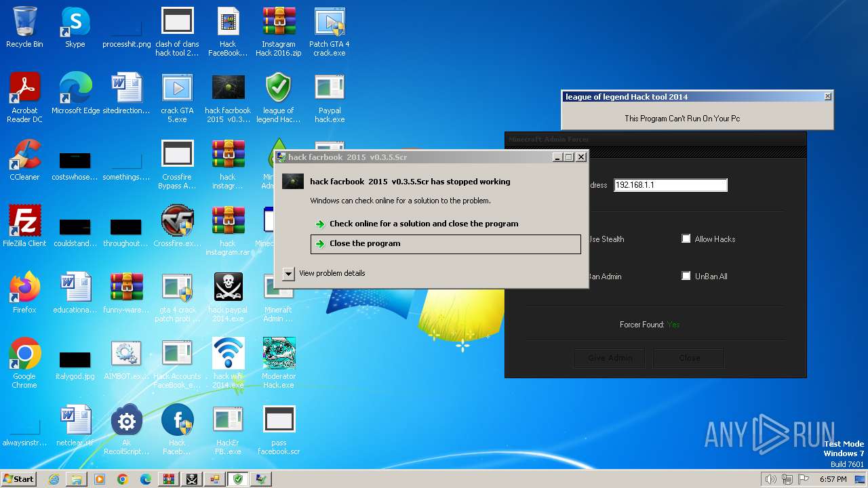Viewport: 868px width, 488px height.
Task: Tick the UnBan All checkbox
Action: [x=686, y=276]
